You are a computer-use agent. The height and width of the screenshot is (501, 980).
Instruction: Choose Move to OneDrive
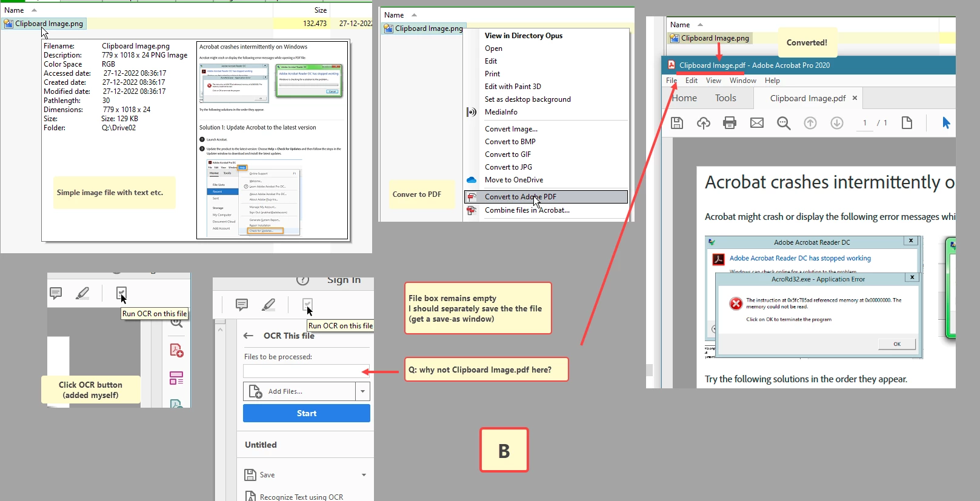[x=513, y=180]
